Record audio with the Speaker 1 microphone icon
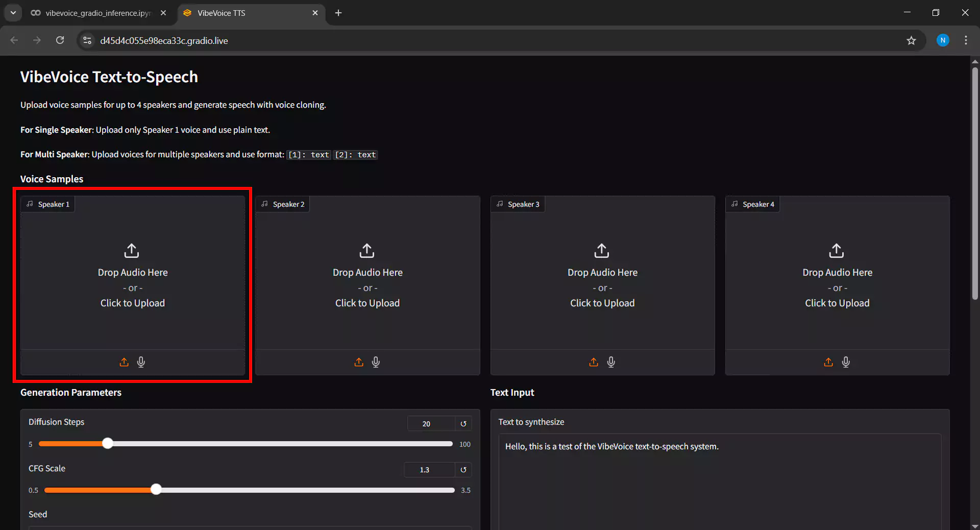Image resolution: width=980 pixels, height=530 pixels. pyautogui.click(x=141, y=362)
